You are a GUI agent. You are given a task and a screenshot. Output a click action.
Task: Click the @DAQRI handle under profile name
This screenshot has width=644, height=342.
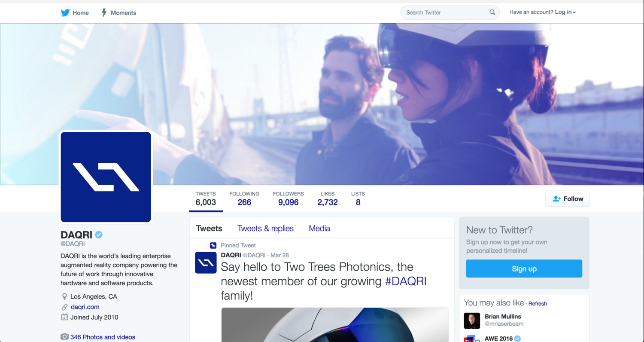coord(73,244)
